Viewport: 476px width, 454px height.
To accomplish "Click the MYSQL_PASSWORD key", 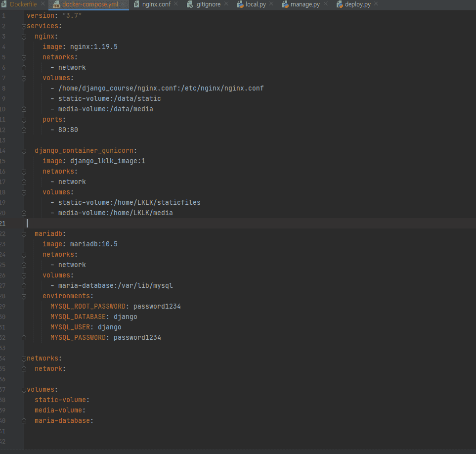I will [78, 338].
